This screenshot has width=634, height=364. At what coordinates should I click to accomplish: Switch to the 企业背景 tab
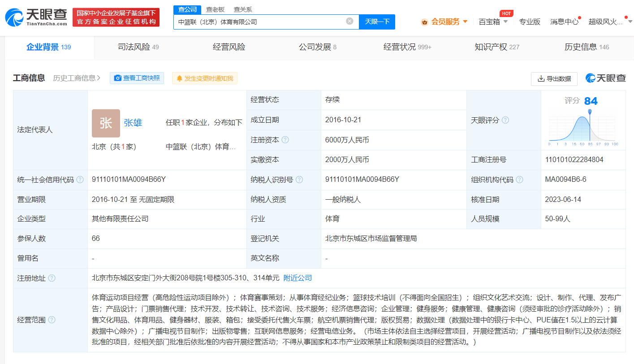(48, 47)
